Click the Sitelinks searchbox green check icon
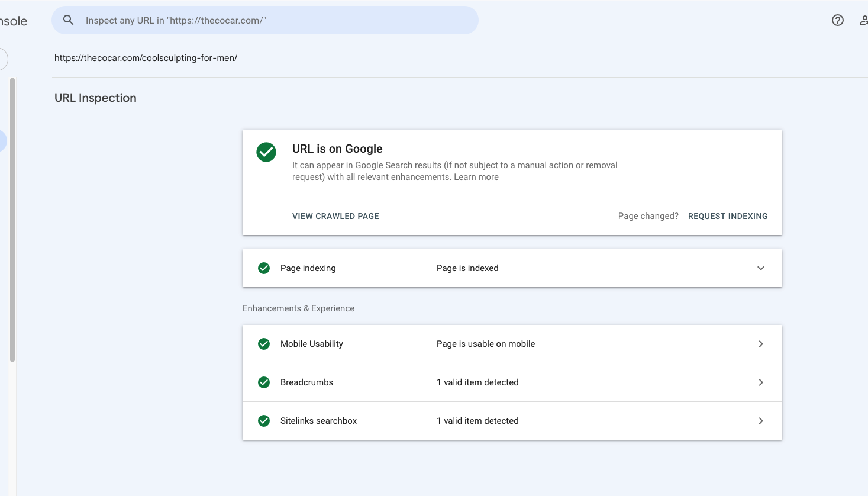The height and width of the screenshot is (496, 868). point(264,421)
